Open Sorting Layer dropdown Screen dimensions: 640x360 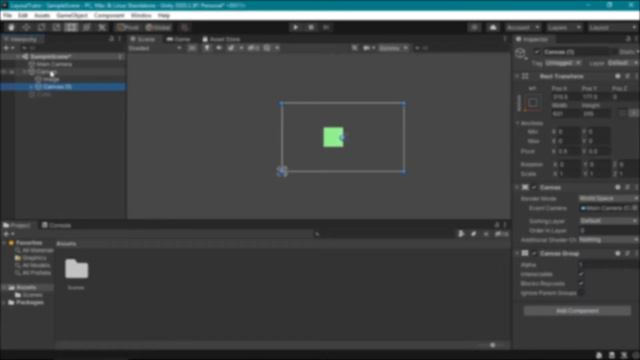(x=609, y=221)
